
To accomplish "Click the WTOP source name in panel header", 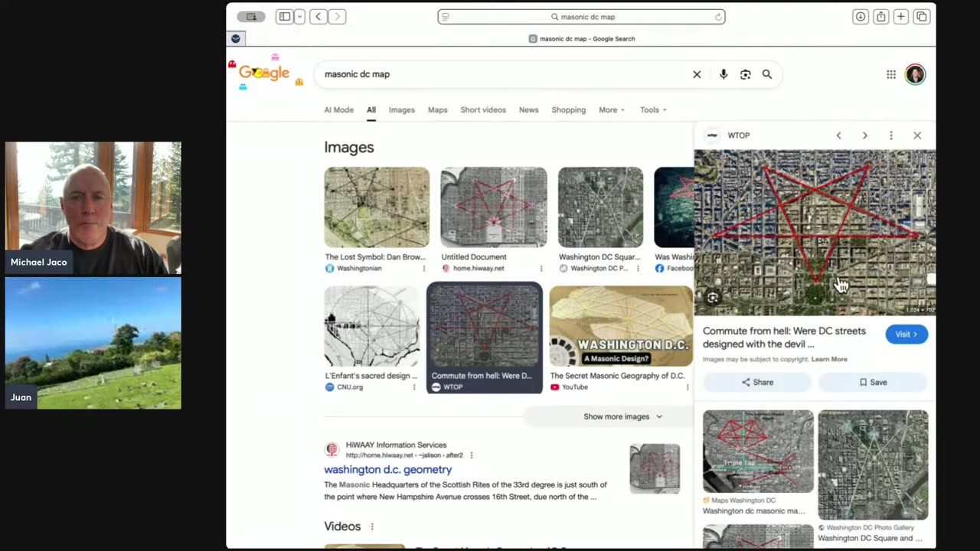I will pyautogui.click(x=739, y=135).
